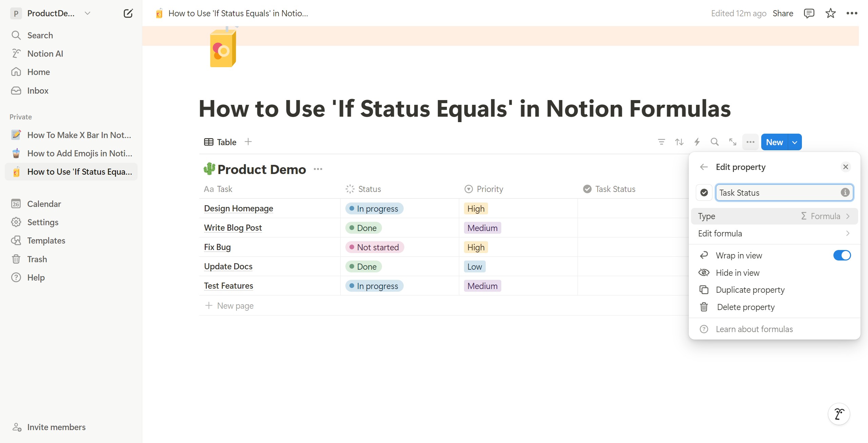Open Priority dropdown for Test Features
This screenshot has width=868, height=443.
[482, 286]
